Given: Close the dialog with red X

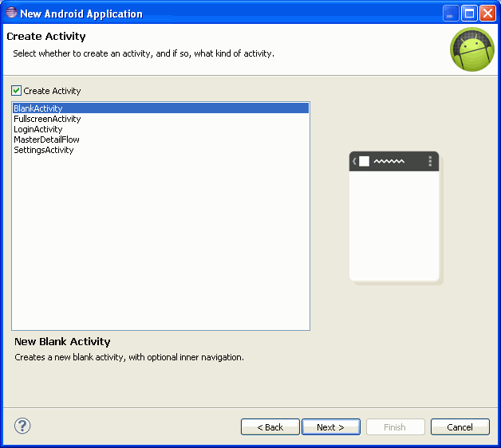Looking at the screenshot, I should [x=488, y=14].
